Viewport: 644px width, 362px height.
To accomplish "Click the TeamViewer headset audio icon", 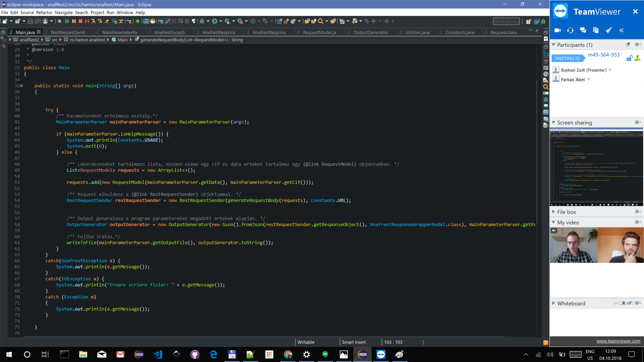I will 570,30.
